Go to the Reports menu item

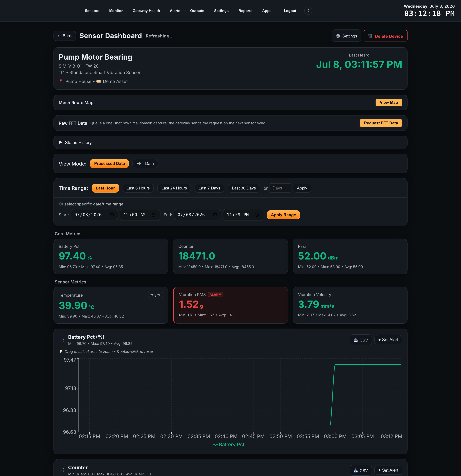click(x=245, y=11)
